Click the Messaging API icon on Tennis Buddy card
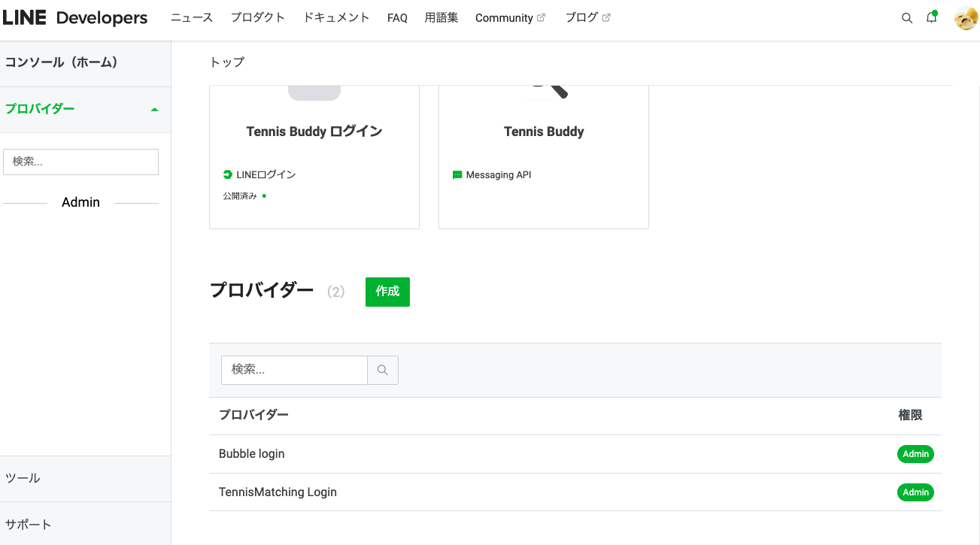The width and height of the screenshot is (980, 545). 457,174
